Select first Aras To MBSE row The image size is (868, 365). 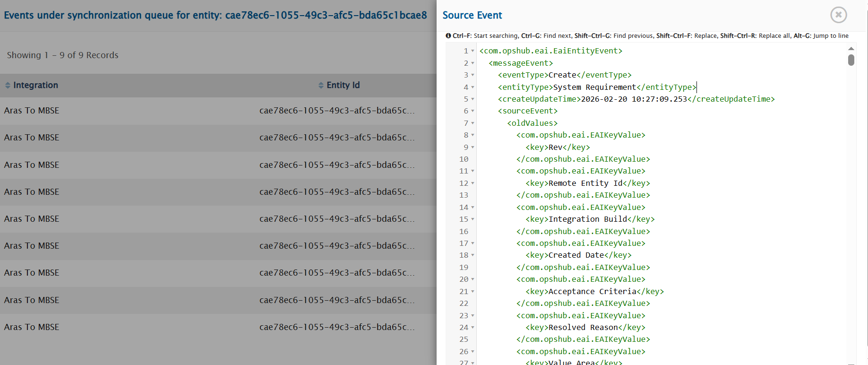[32, 111]
